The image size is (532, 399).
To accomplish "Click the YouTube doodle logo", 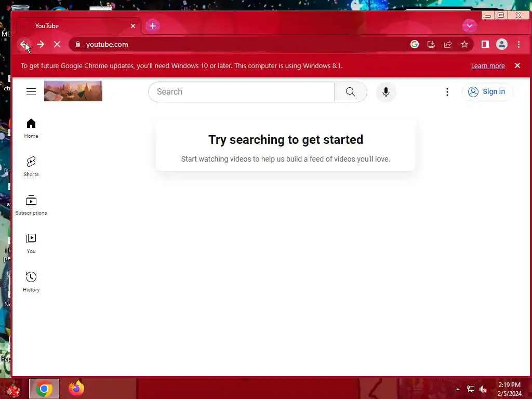I will point(73,91).
